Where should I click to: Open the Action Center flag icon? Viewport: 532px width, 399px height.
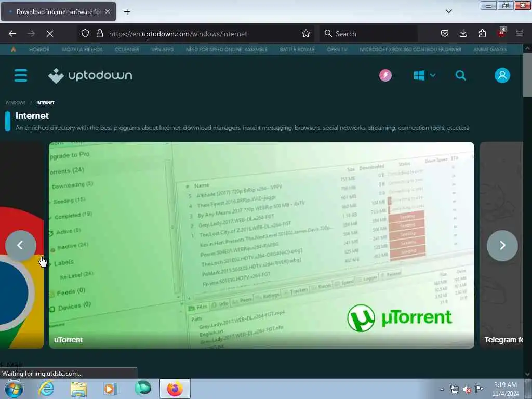[x=479, y=389]
